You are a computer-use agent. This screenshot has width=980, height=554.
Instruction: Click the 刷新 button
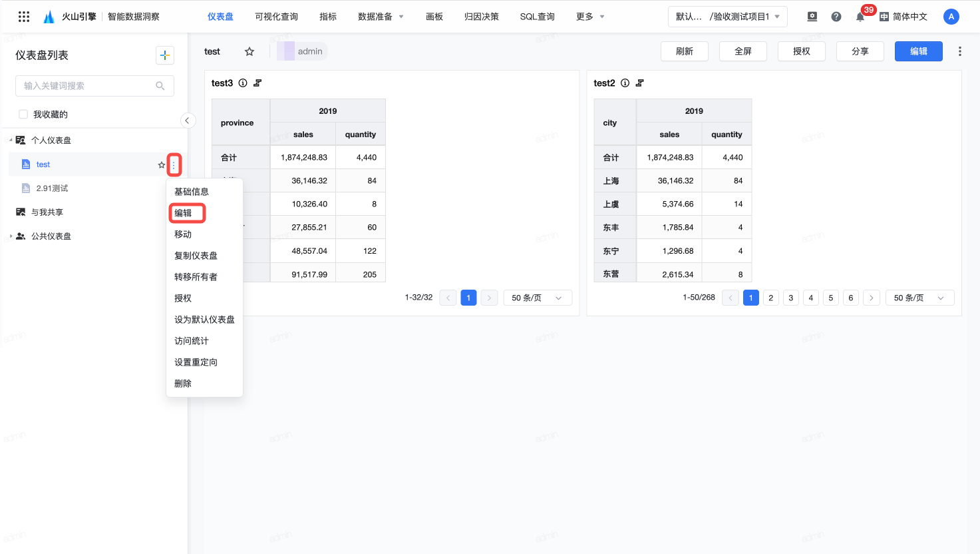click(x=684, y=51)
